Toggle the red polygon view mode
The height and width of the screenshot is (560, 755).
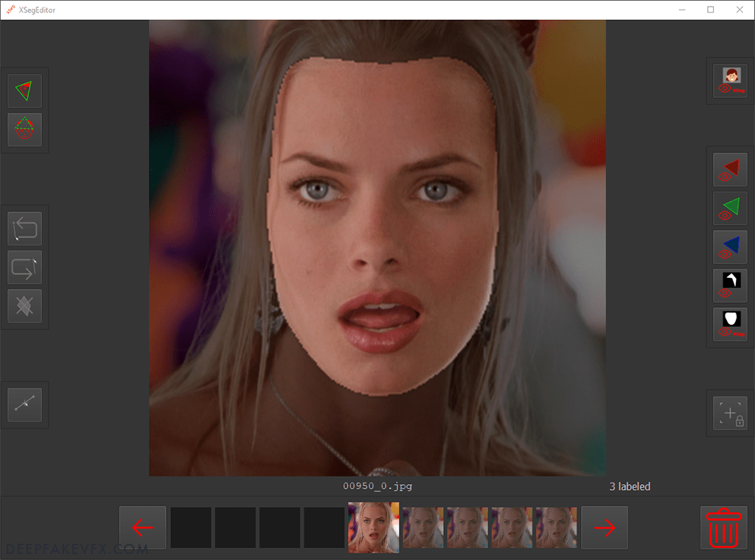pos(730,169)
